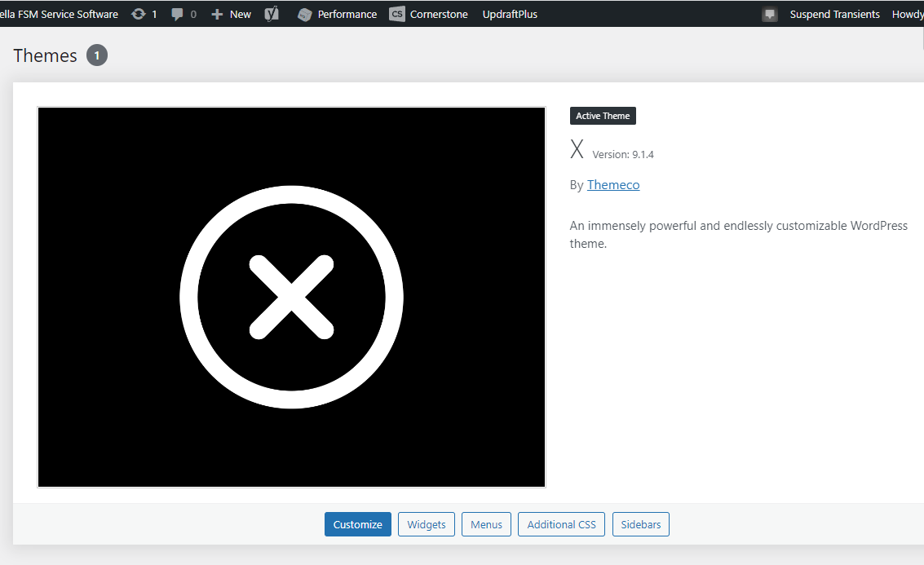Click the X theme screenshot thumbnail

[292, 297]
